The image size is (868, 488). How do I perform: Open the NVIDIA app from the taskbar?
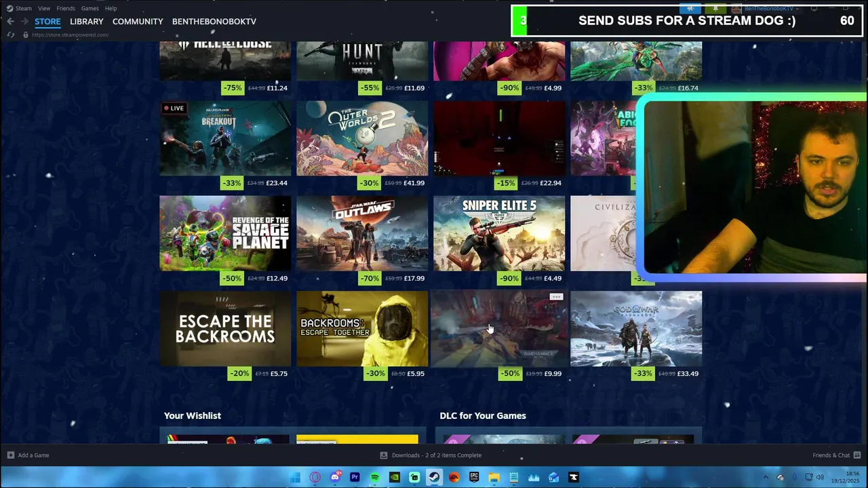[395, 477]
